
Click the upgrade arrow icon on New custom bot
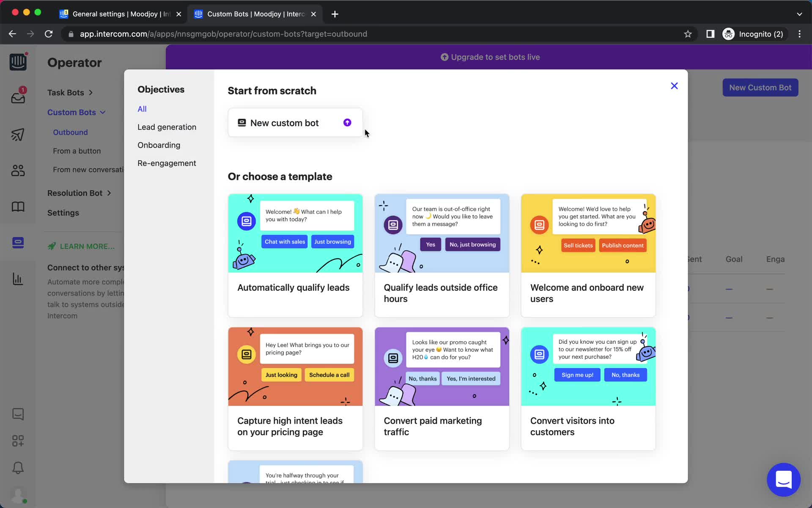(x=347, y=122)
